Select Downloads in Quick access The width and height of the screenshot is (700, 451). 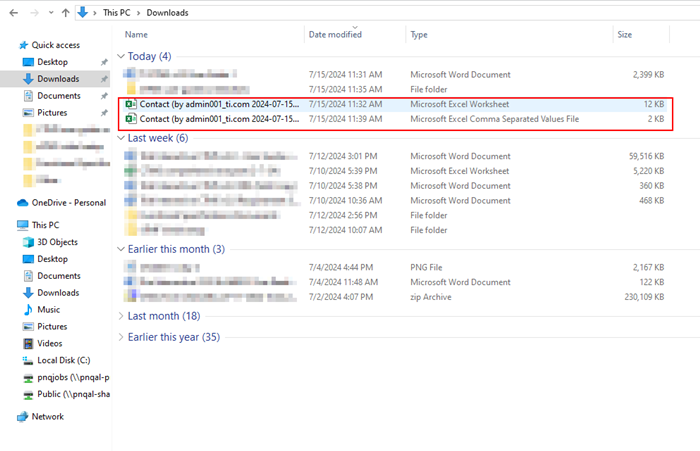pos(57,79)
